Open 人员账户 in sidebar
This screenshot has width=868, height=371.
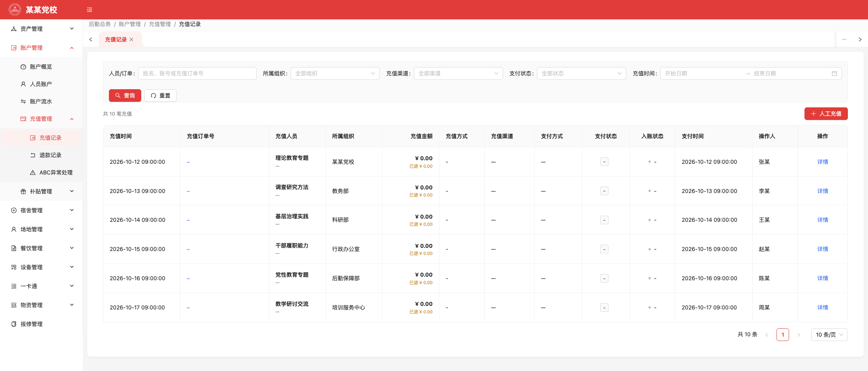[41, 84]
